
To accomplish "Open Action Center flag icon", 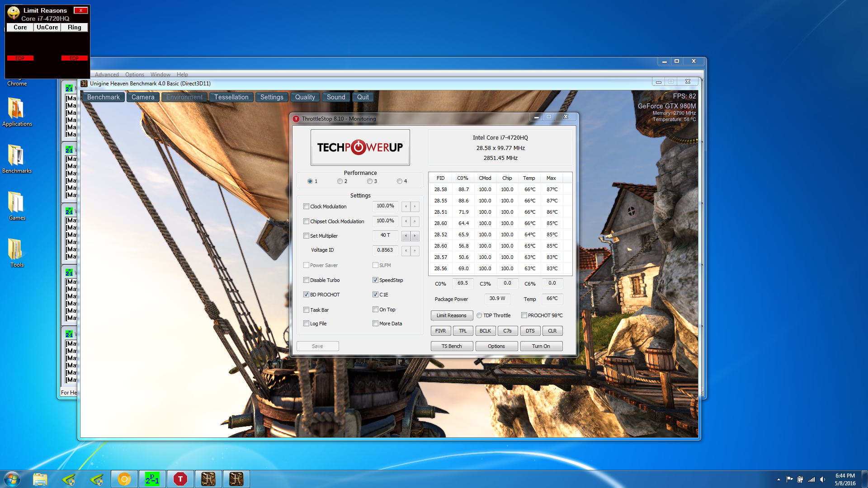I will tap(789, 479).
